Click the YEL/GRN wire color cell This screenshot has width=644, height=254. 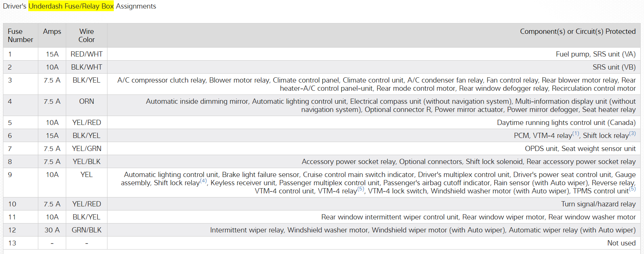click(x=87, y=148)
